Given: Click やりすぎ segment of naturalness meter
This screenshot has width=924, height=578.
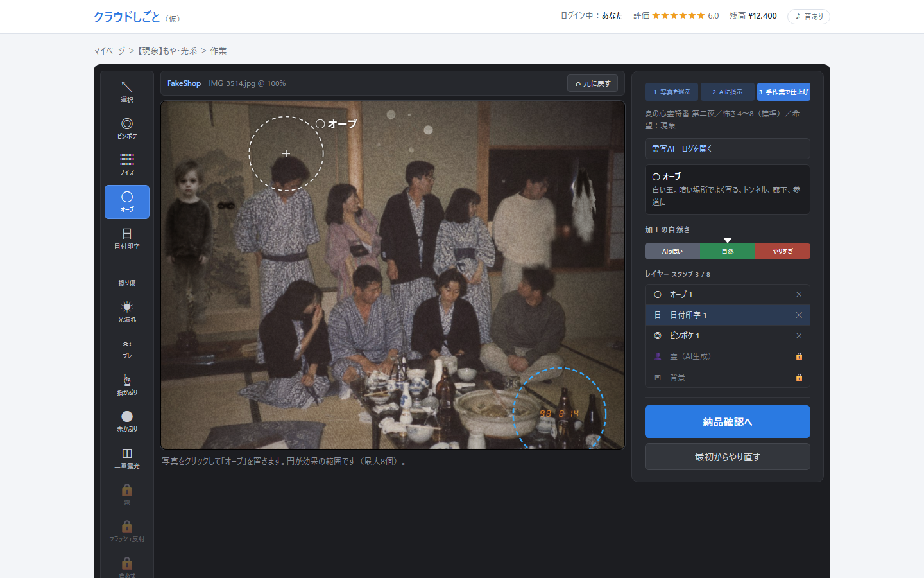Looking at the screenshot, I should 783,251.
